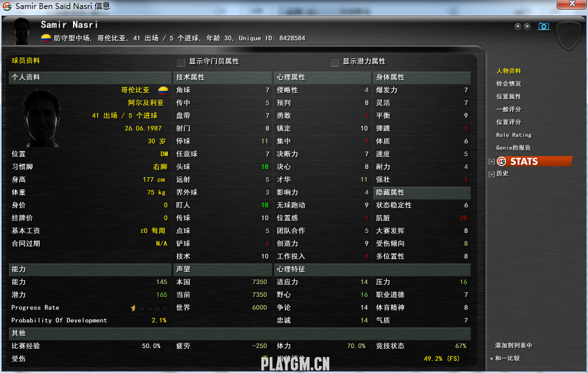Screen dimensions: 588x373
Task: Click the 隐藏属性 section header
Action: pyautogui.click(x=422, y=193)
